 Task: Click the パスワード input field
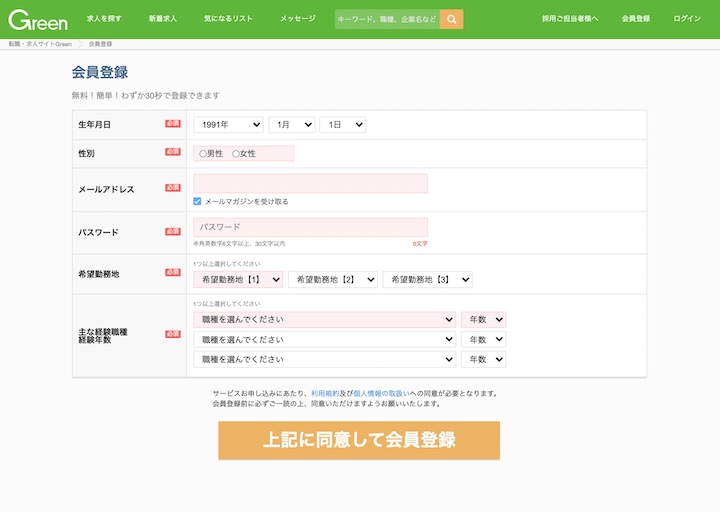(310, 227)
